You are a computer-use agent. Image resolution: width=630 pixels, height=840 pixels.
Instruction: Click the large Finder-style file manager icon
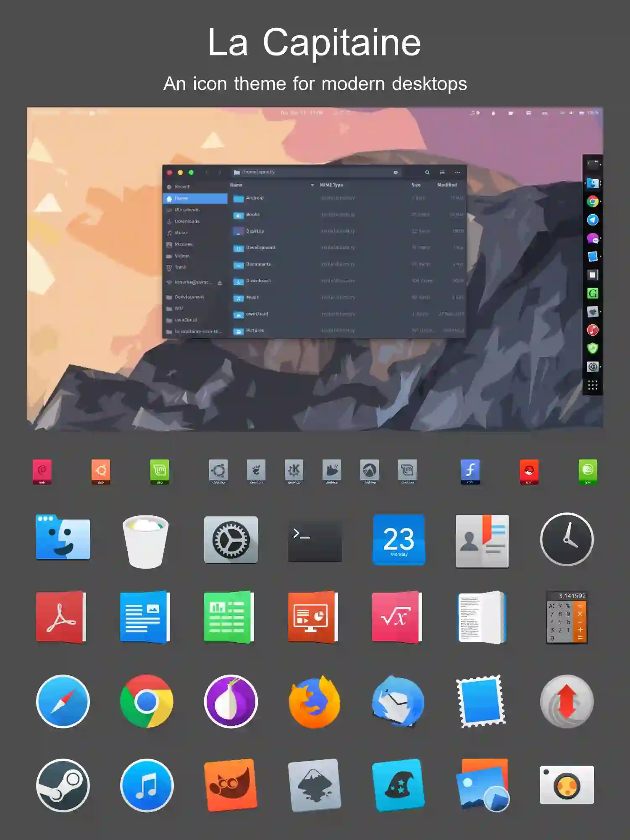tap(63, 538)
